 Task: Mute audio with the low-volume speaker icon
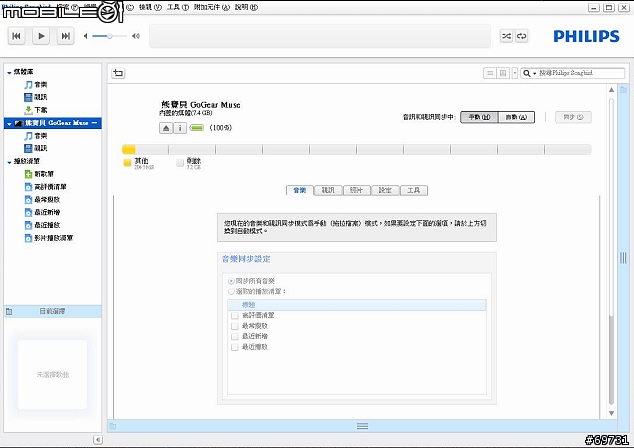(x=85, y=36)
